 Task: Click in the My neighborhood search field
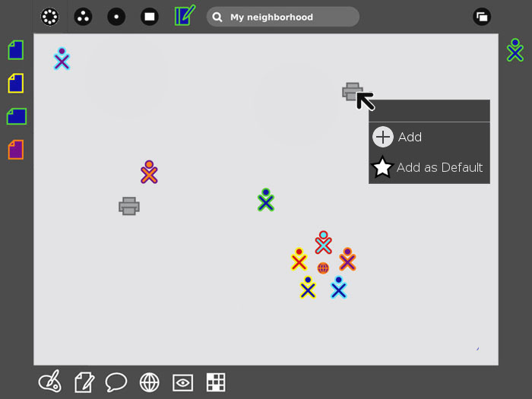click(x=289, y=17)
